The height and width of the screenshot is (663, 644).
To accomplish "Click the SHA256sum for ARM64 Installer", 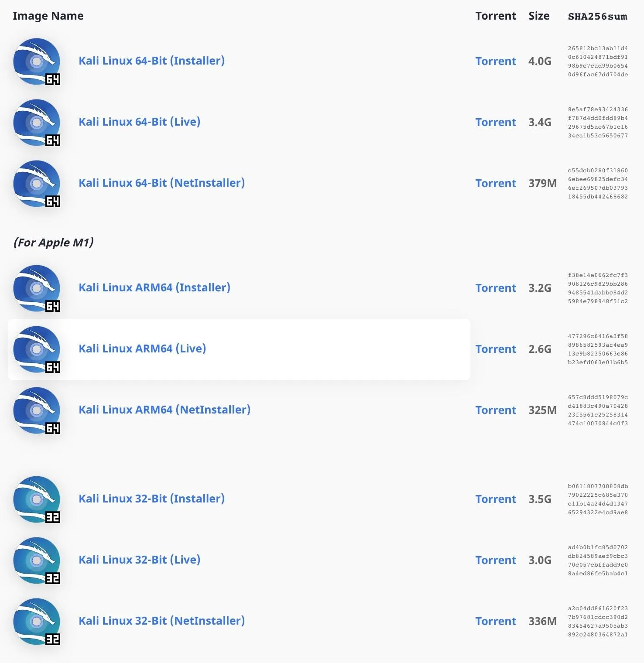I will 598,288.
